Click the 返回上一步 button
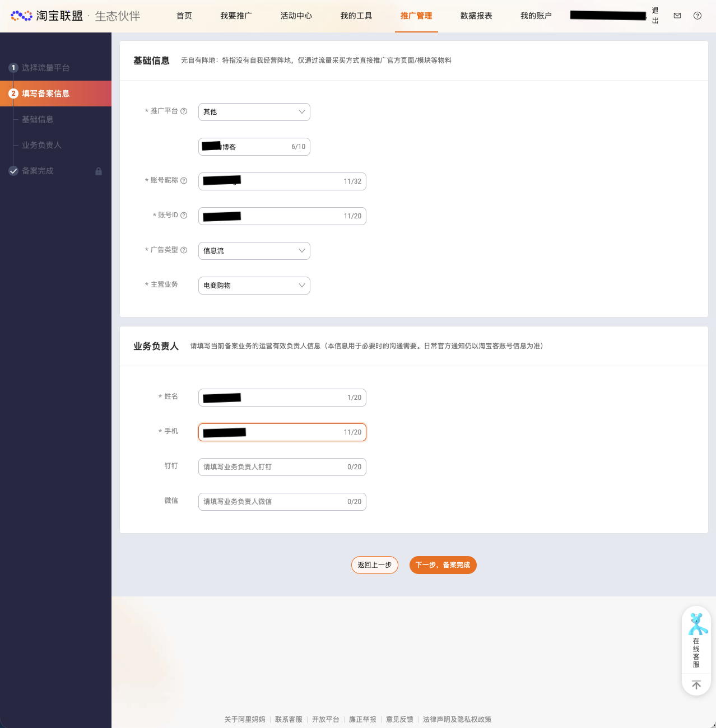 tap(374, 565)
